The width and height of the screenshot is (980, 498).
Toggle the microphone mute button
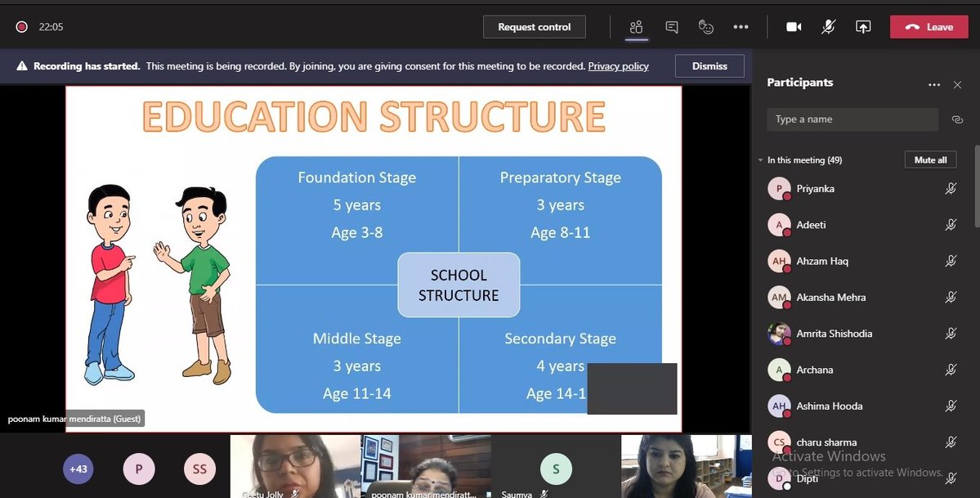pyautogui.click(x=828, y=27)
